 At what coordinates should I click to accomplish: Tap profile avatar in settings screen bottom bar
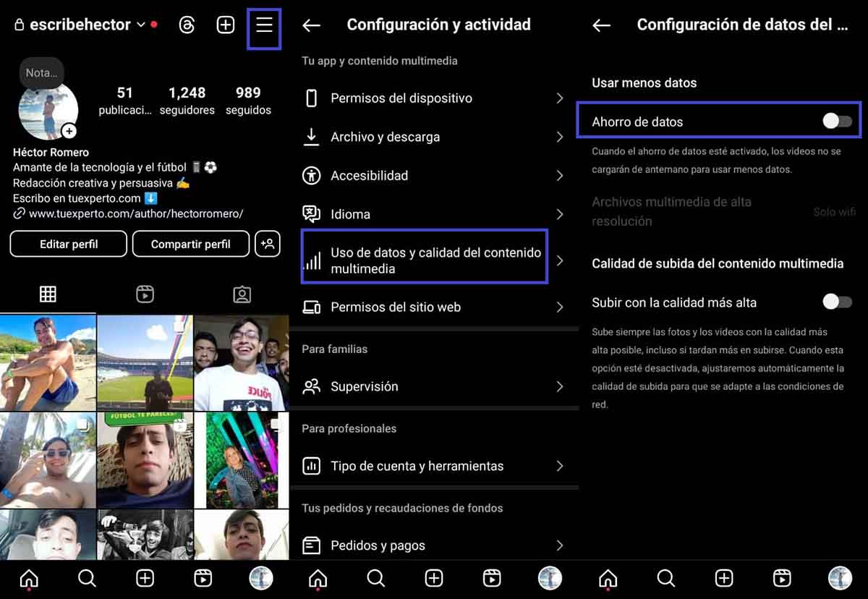550,578
